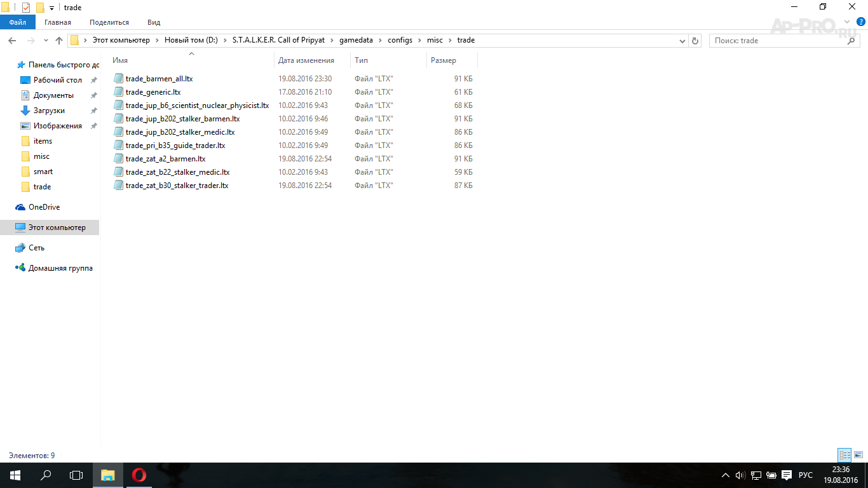The image size is (868, 488).
Task: Open Task View on the taskbar
Action: [76, 475]
